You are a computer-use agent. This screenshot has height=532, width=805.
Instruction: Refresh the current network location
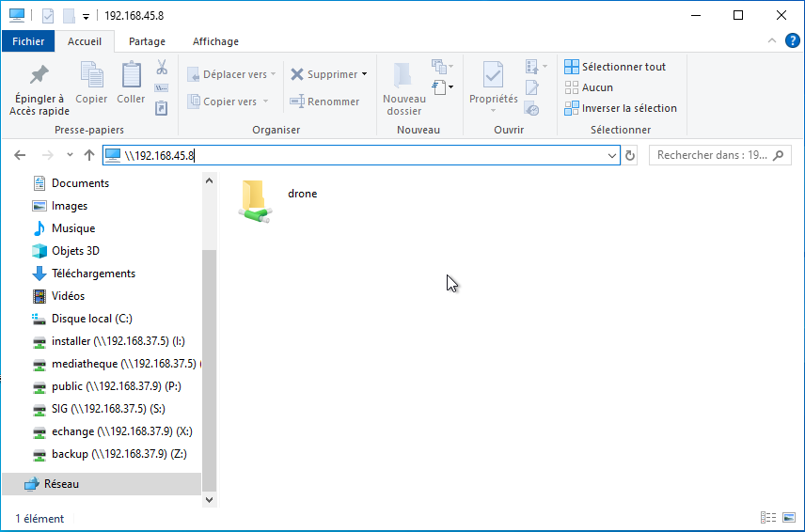point(630,155)
